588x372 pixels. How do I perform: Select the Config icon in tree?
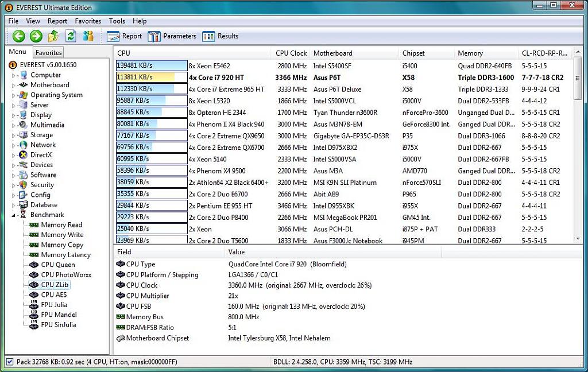click(23, 195)
